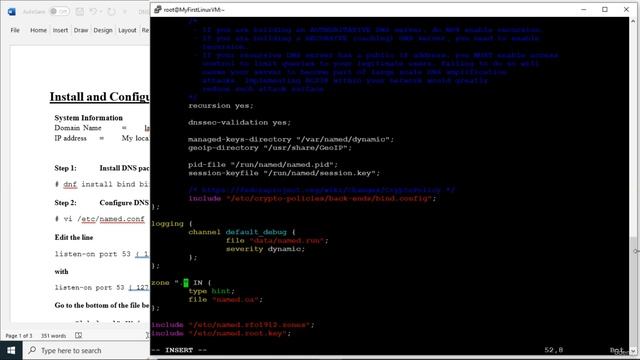Click the pid-file '/run/named/named.pid' line

[263, 165]
